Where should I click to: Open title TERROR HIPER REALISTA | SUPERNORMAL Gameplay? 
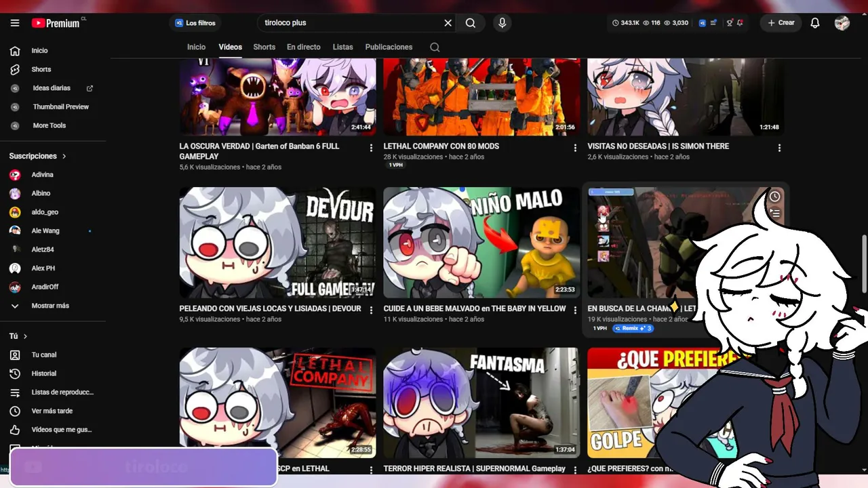click(474, 468)
